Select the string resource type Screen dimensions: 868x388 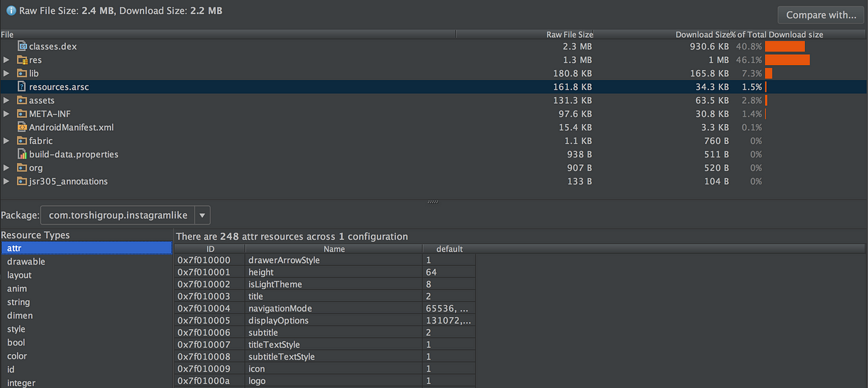85,303
